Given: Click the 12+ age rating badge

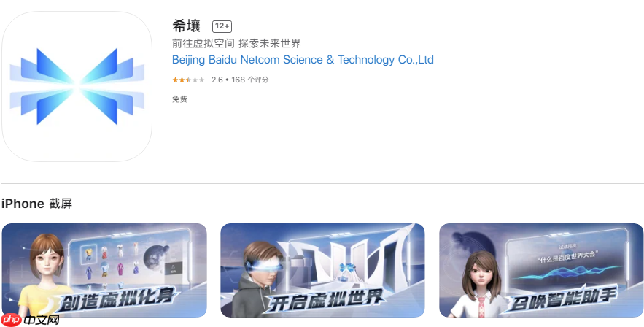Looking at the screenshot, I should (x=222, y=26).
